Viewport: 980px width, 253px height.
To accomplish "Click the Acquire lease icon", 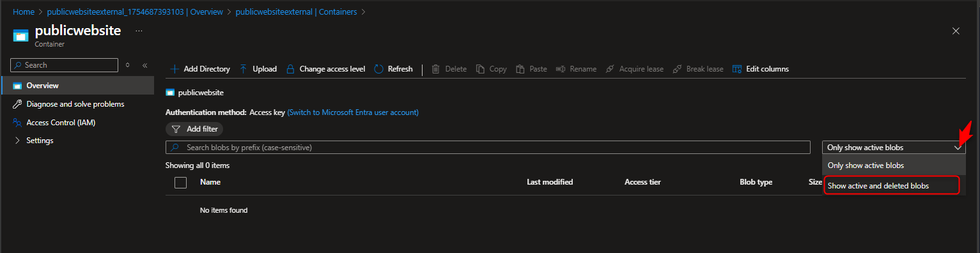I will (x=610, y=69).
